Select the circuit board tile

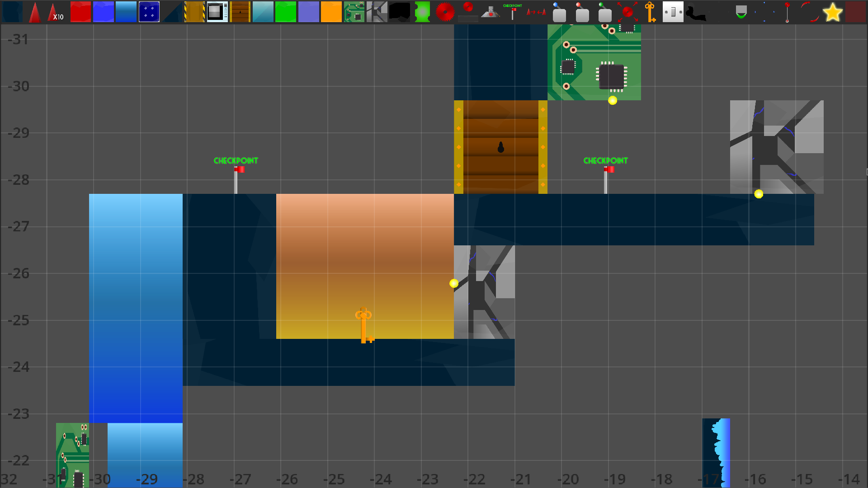[354, 12]
